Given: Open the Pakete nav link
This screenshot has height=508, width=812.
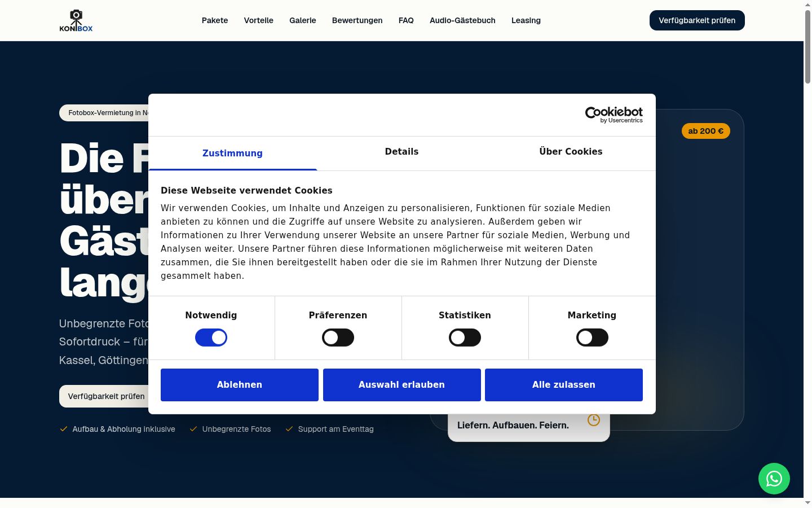Looking at the screenshot, I should (x=215, y=20).
